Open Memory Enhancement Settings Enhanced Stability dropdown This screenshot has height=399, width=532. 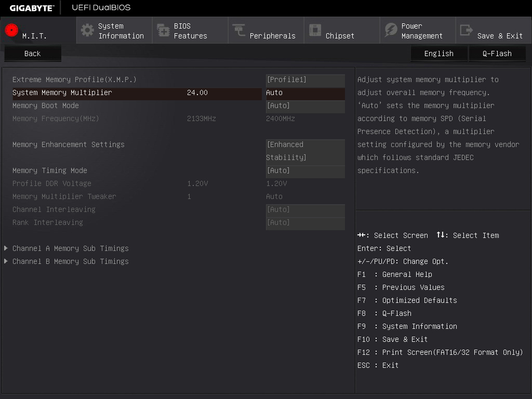[305, 151]
